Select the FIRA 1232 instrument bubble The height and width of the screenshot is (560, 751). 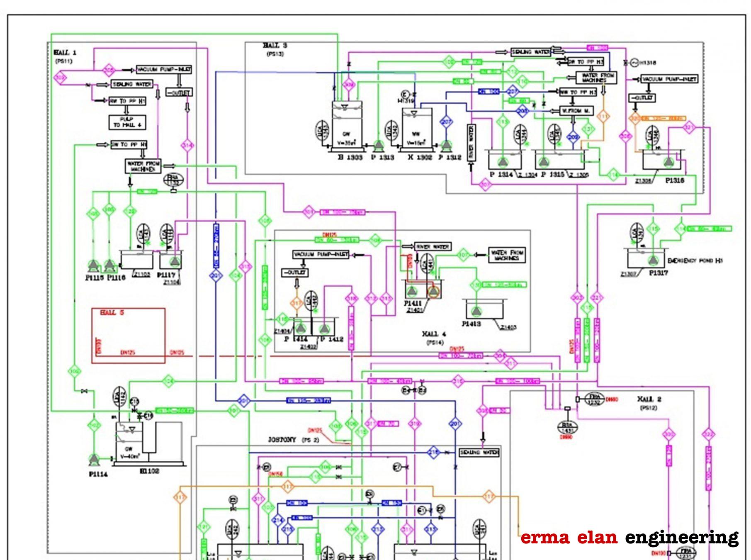[595, 399]
